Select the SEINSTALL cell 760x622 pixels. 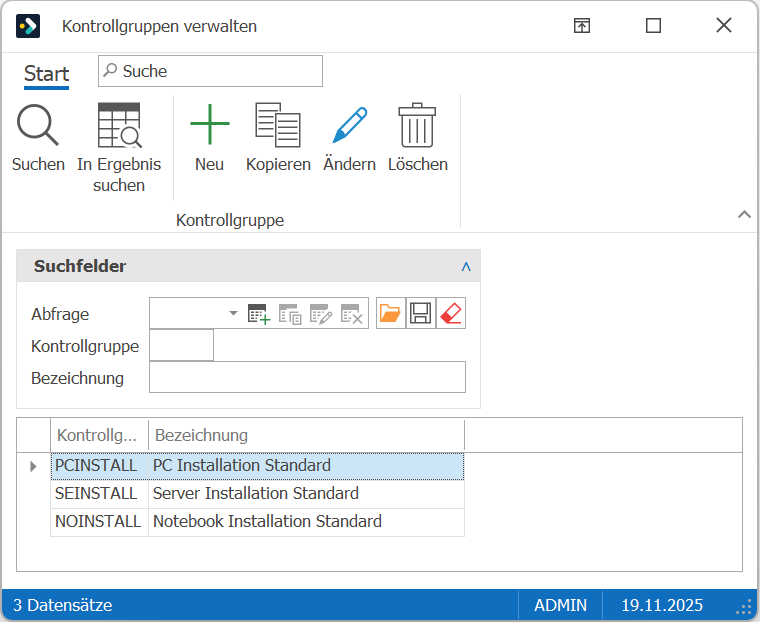[x=99, y=494]
